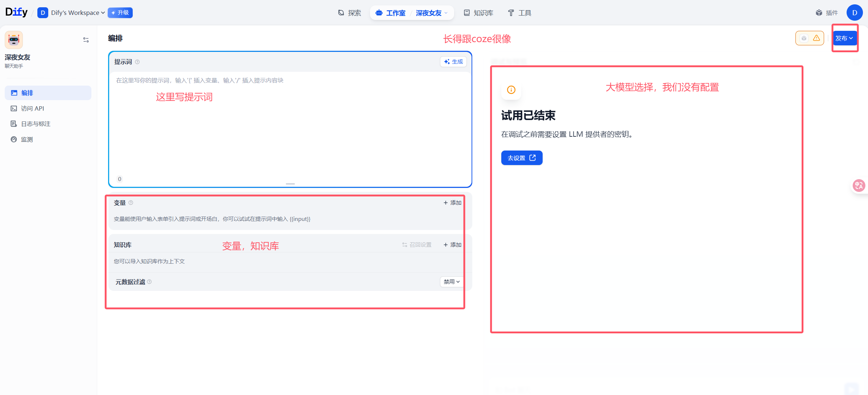Click the help icon beside 变量

coord(131,203)
